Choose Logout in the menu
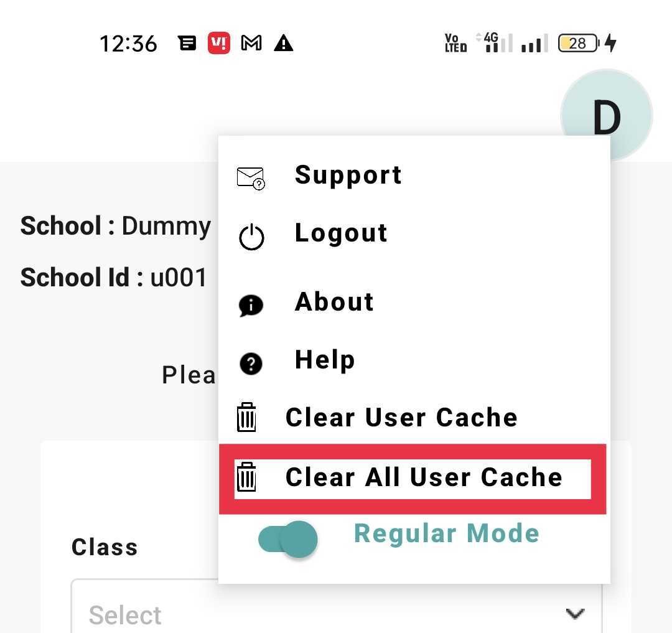The image size is (672, 633). coord(341,233)
